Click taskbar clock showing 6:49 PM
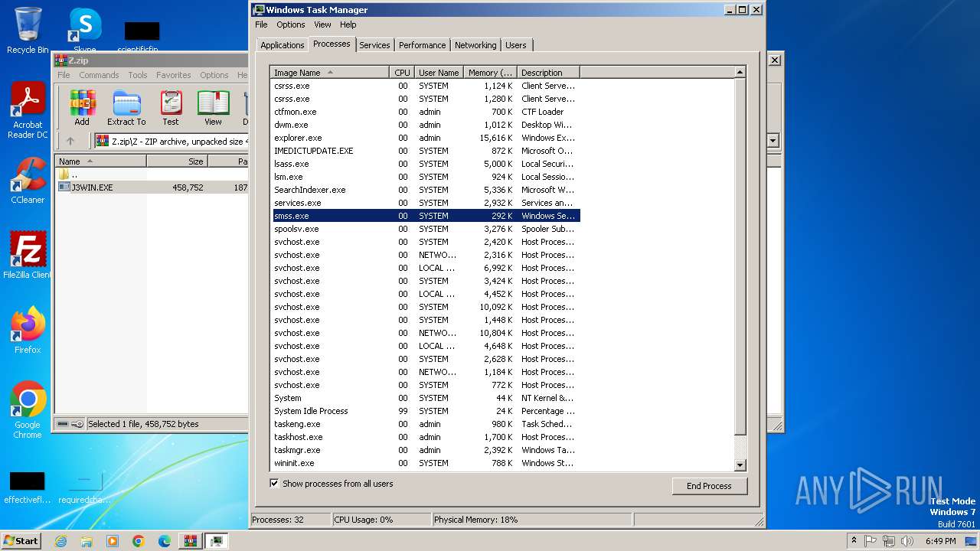Screen dimensions: 980x551 [940, 541]
